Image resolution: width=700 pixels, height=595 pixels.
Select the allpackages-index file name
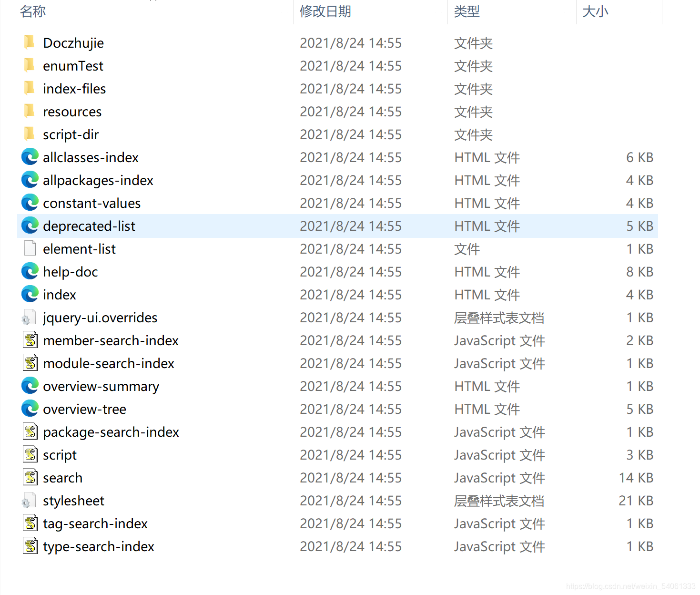(98, 180)
